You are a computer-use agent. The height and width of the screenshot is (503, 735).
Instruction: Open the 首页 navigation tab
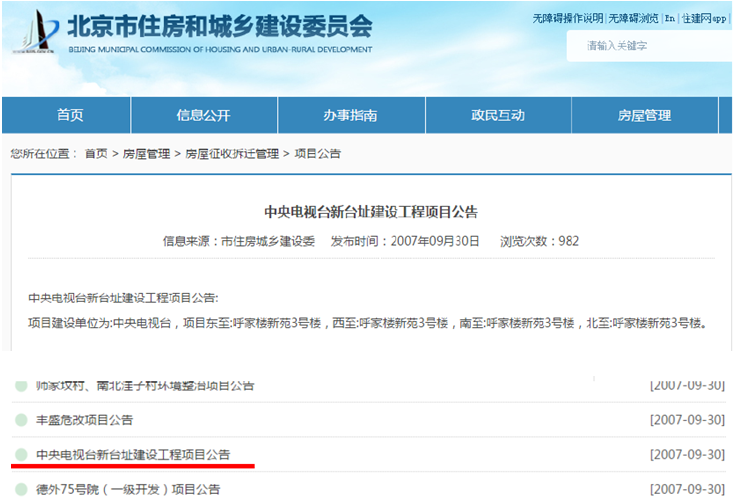coord(66,115)
